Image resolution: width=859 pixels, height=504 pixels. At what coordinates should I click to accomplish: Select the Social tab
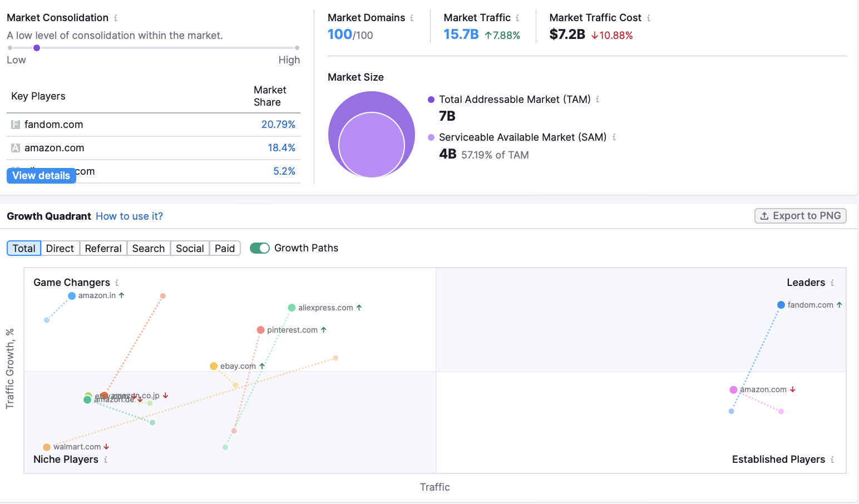(x=190, y=248)
